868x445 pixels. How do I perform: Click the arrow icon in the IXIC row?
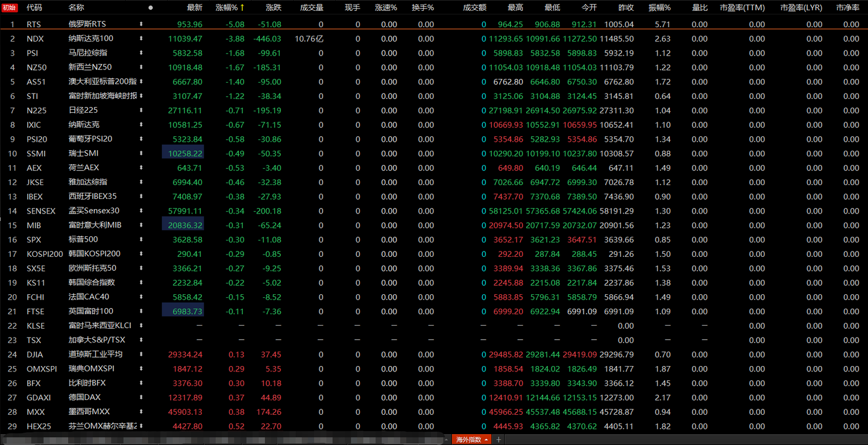141,125
